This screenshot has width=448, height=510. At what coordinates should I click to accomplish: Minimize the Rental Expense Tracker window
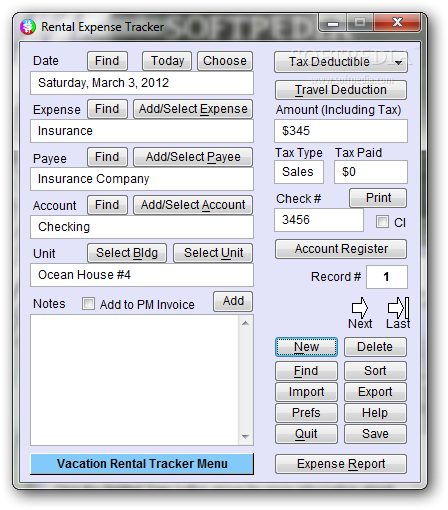coord(333,23)
